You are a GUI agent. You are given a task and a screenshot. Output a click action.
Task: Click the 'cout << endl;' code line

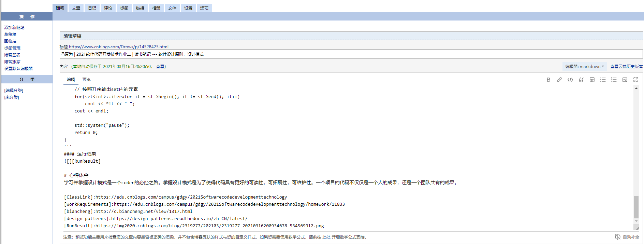coord(91,111)
